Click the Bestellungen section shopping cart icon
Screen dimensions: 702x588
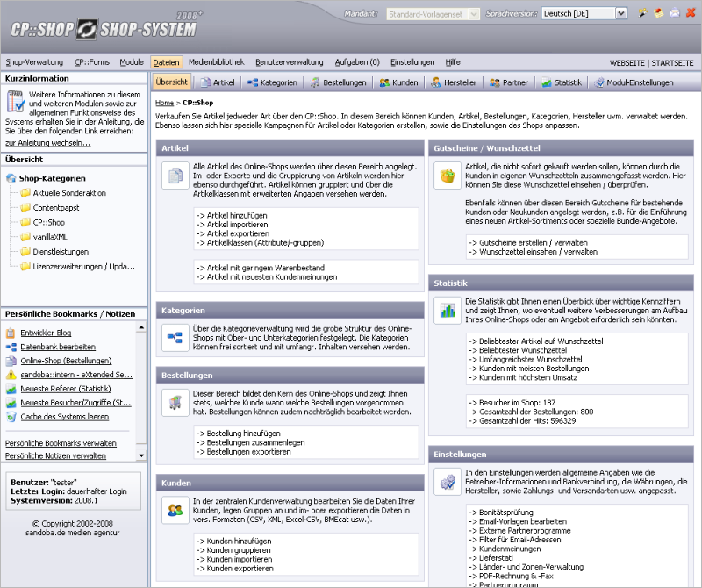coord(175,403)
